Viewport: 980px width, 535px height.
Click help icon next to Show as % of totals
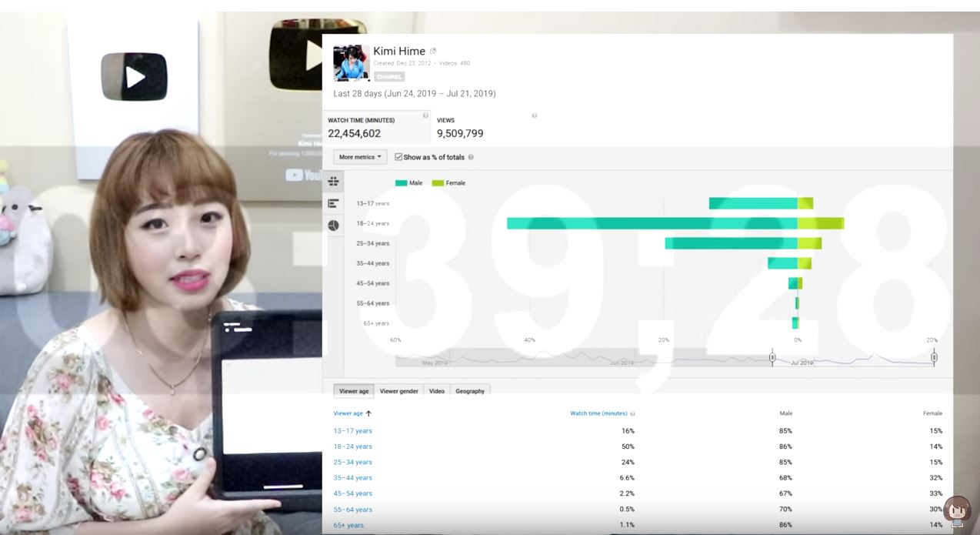click(471, 157)
